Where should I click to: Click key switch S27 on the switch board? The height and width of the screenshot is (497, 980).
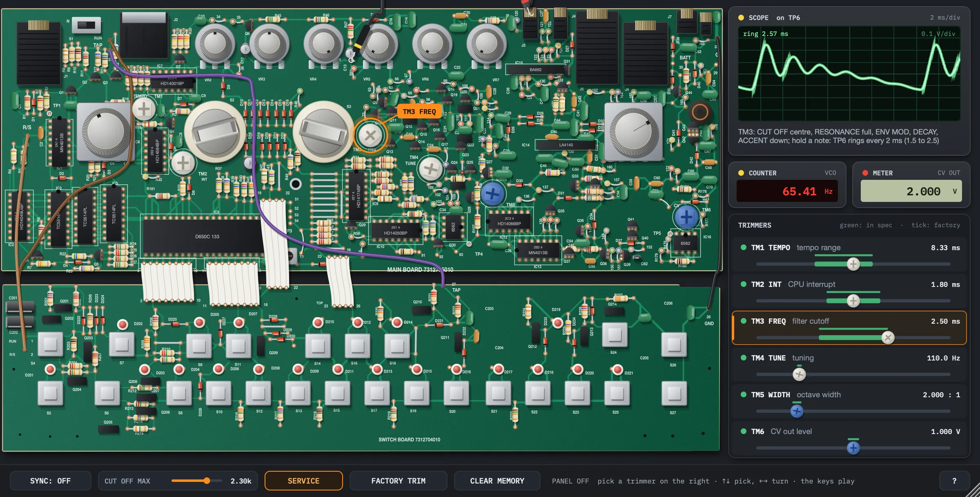[674, 394]
